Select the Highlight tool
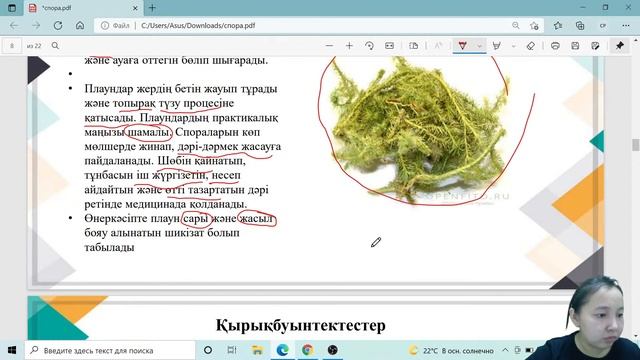 [x=497, y=46]
